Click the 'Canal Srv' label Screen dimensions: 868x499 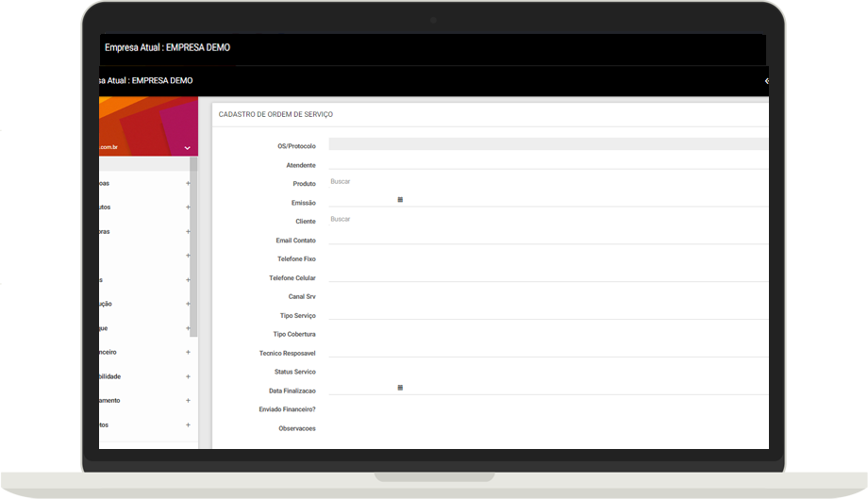click(302, 296)
